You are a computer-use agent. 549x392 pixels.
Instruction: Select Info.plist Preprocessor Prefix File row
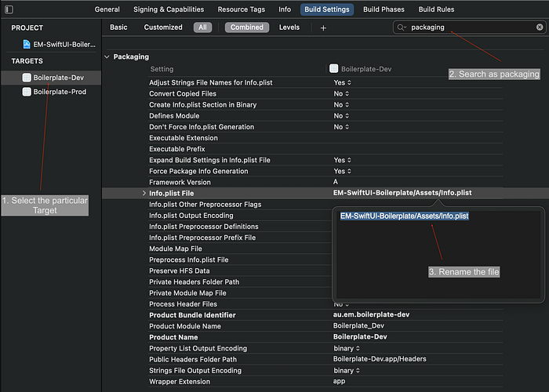point(240,238)
